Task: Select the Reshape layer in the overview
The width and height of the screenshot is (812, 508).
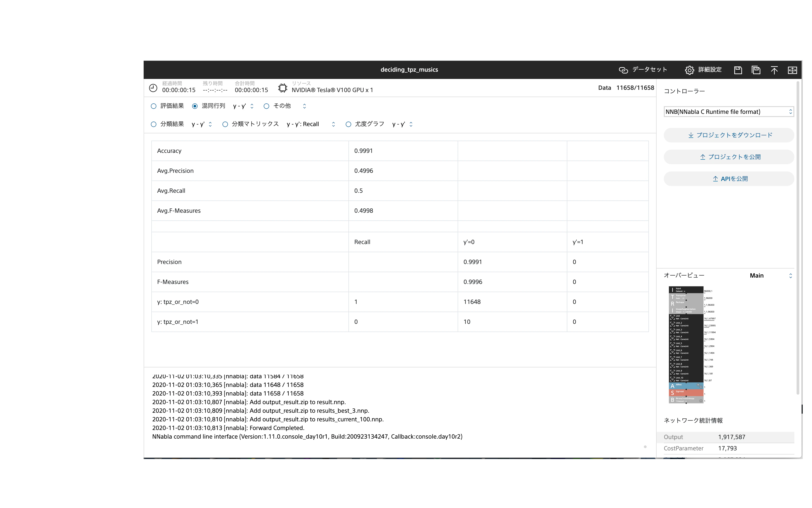Action: point(686,304)
